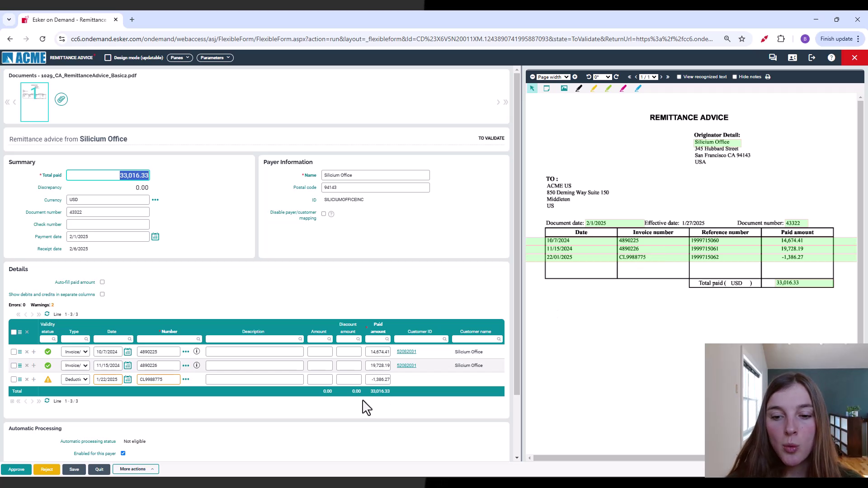Select the page 1 document thumbnail

click(x=34, y=102)
